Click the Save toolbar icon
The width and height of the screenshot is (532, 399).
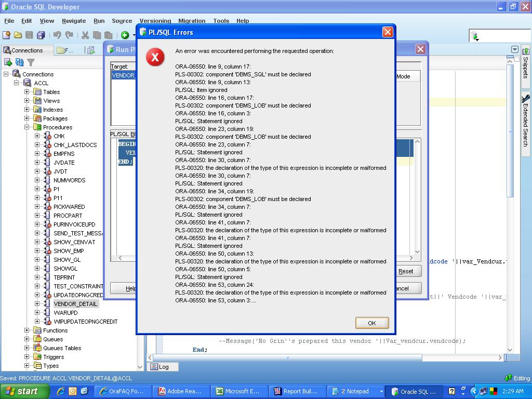point(30,35)
